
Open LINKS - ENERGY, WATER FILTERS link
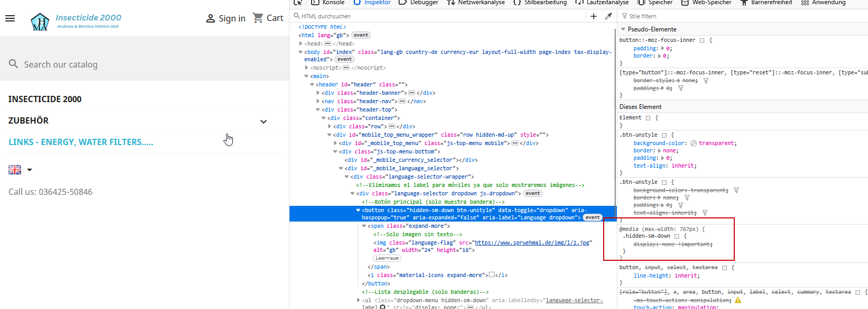point(81,142)
